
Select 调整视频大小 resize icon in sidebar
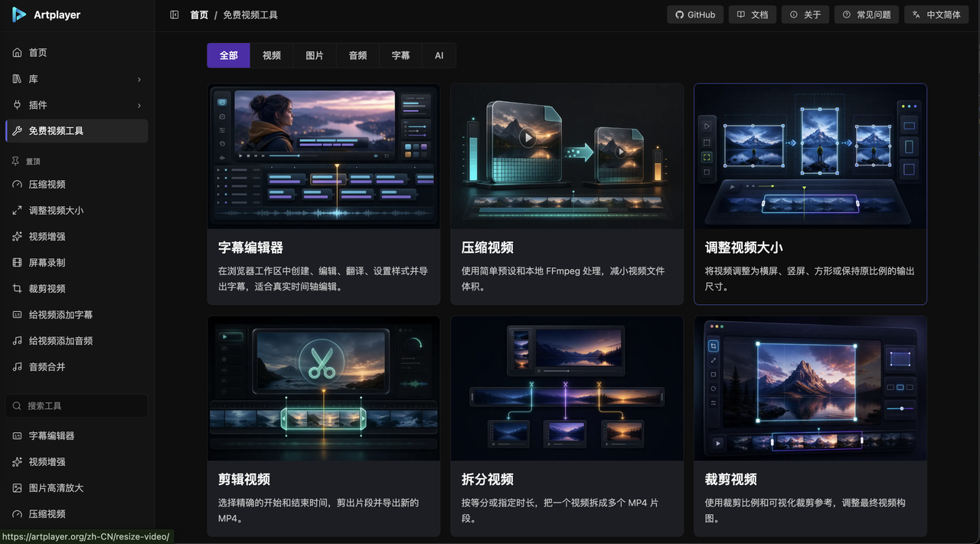pyautogui.click(x=17, y=211)
